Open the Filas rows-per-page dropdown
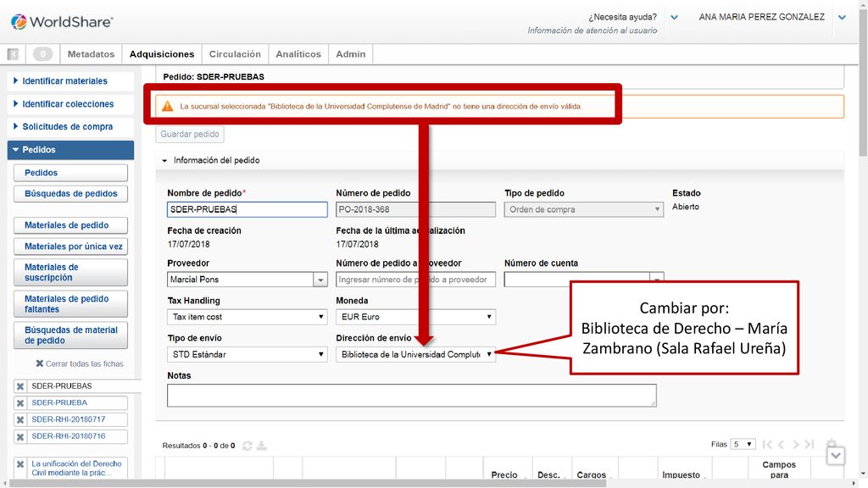The image size is (868, 488). (743, 444)
